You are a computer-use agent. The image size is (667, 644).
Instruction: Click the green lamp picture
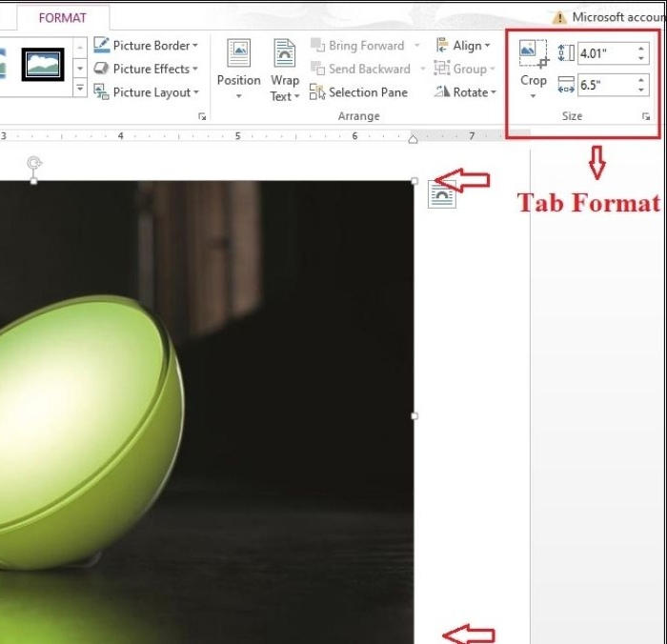point(207,413)
